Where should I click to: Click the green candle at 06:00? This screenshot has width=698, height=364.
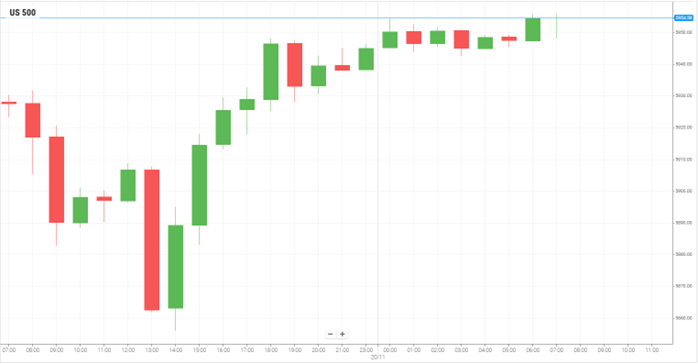tap(533, 30)
